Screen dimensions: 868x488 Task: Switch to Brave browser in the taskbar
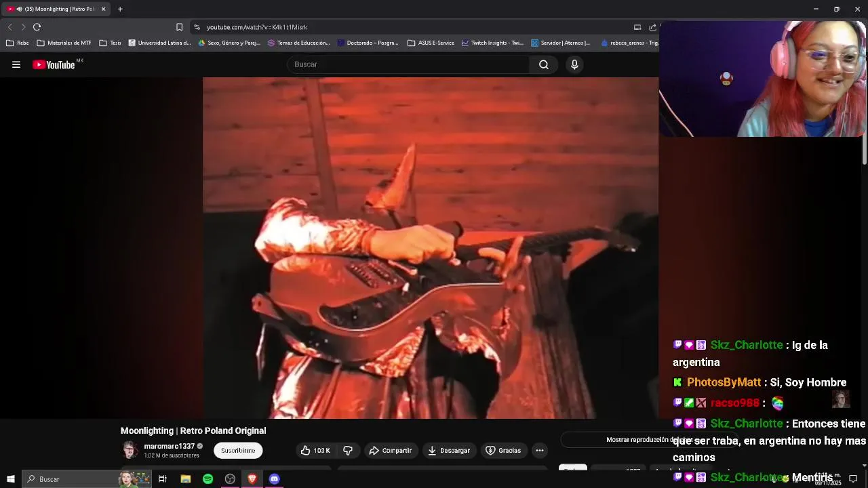tap(252, 479)
